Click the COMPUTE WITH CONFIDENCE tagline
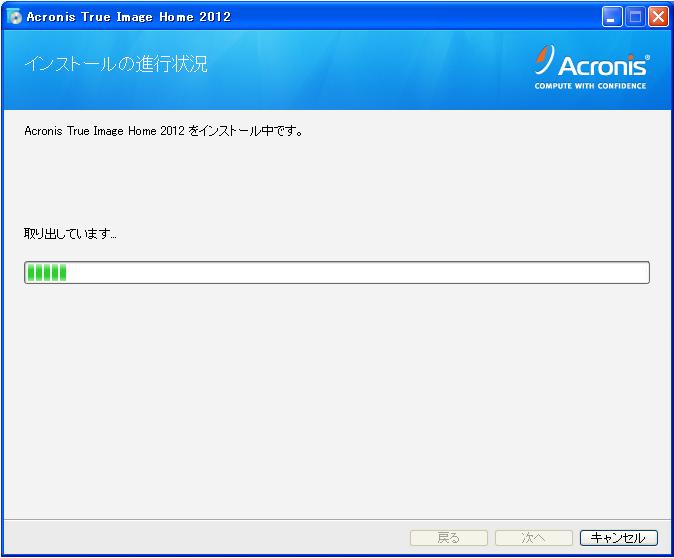The width and height of the screenshot is (674, 558). coord(590,86)
